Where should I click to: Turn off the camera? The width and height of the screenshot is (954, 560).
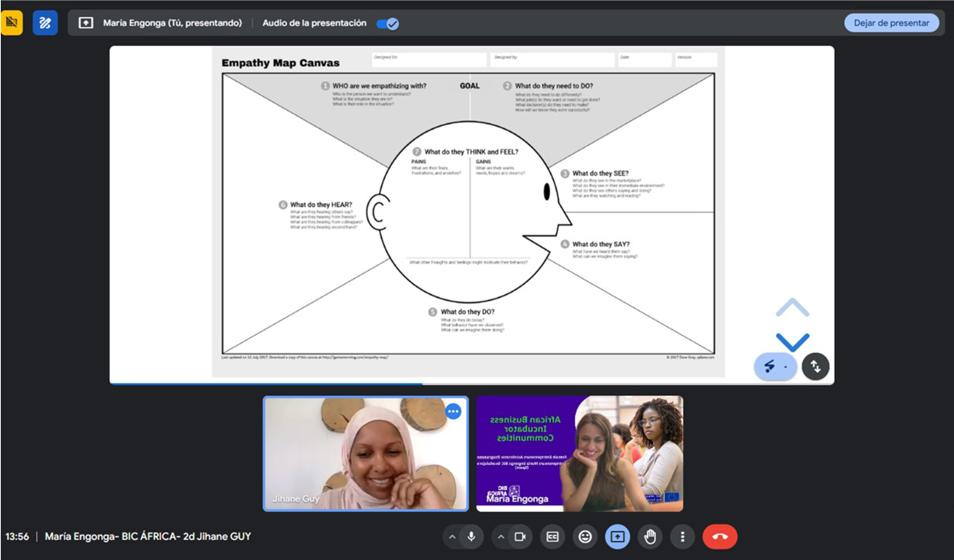pyautogui.click(x=521, y=537)
